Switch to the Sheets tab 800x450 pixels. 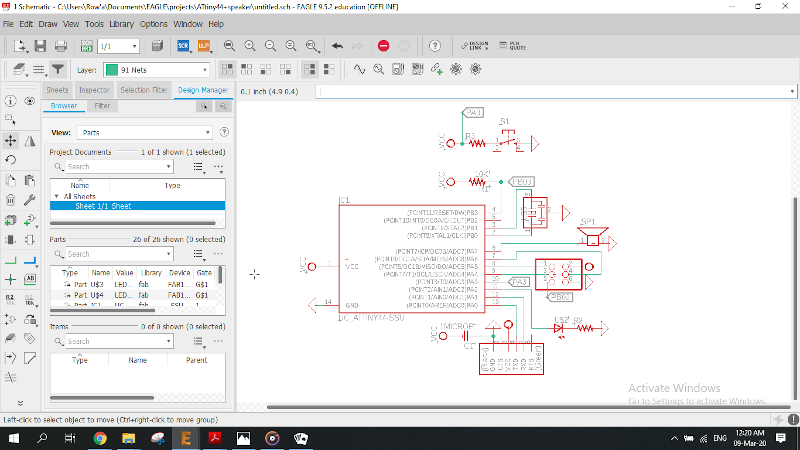pos(57,90)
